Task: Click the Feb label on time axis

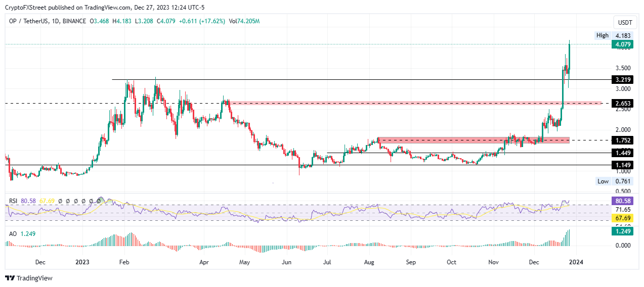Action: click(x=123, y=262)
